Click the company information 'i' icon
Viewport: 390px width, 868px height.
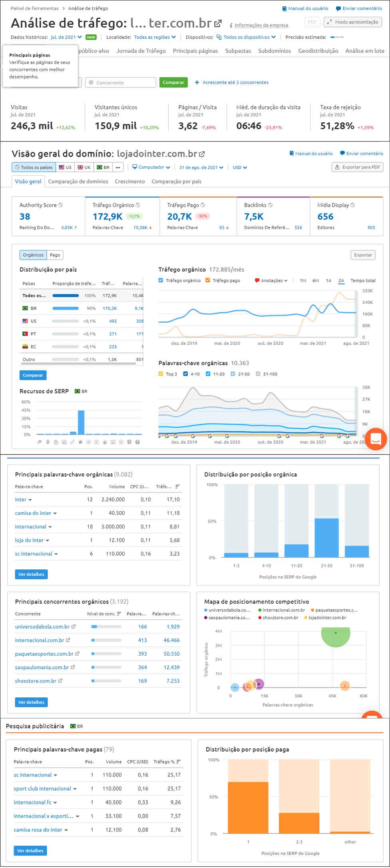[231, 25]
